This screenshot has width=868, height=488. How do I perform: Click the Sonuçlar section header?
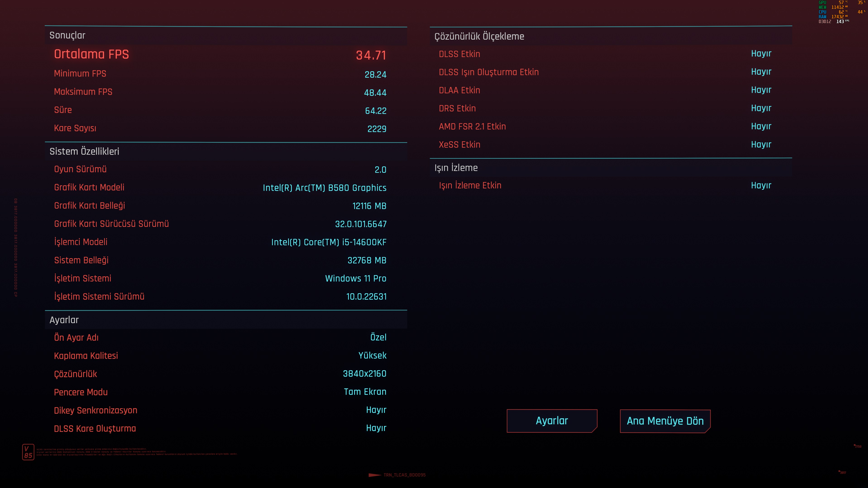tap(67, 35)
